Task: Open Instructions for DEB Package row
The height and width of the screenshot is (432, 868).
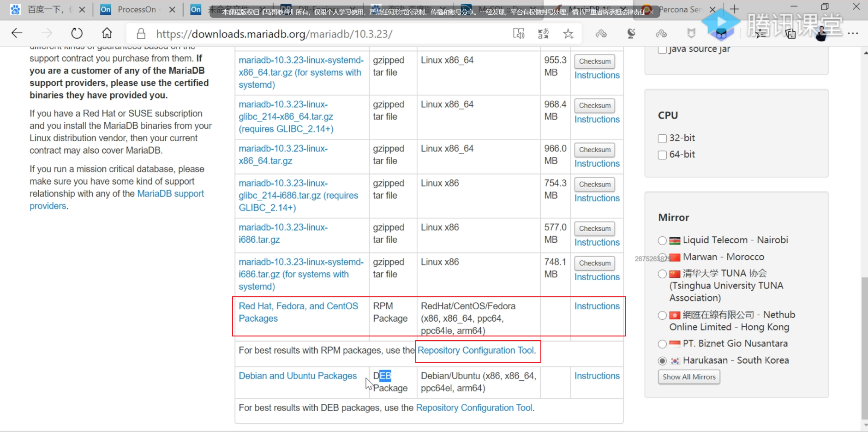Action: 597,376
